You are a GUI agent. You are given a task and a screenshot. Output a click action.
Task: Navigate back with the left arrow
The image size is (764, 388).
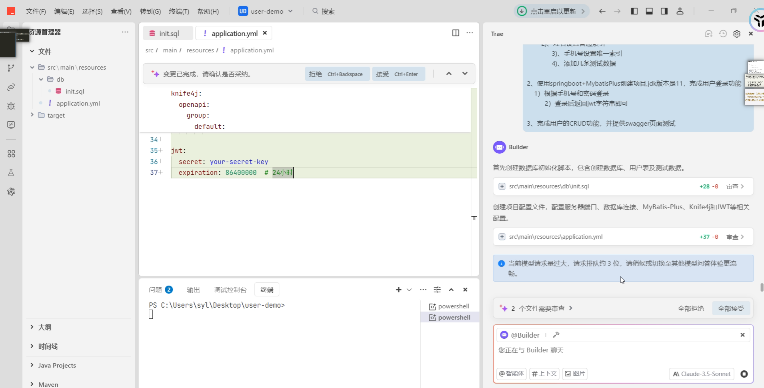click(x=602, y=11)
